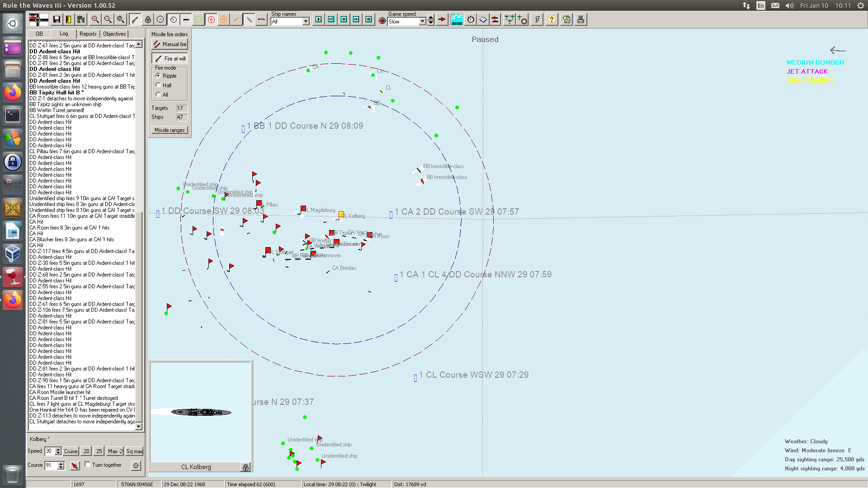Click the lightning bolt icon
The image size is (868, 488).
pyautogui.click(x=537, y=19)
